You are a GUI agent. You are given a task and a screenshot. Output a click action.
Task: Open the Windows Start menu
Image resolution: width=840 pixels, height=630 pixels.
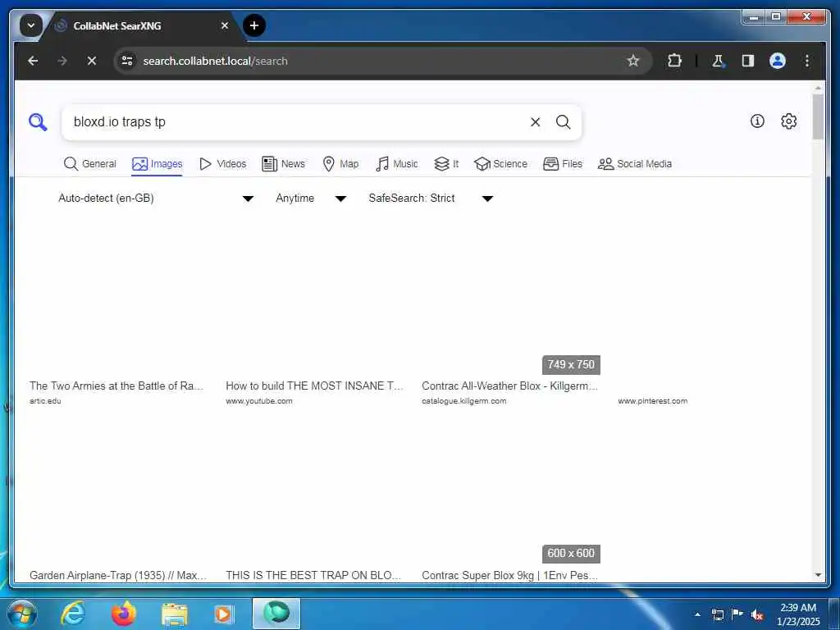(22, 614)
